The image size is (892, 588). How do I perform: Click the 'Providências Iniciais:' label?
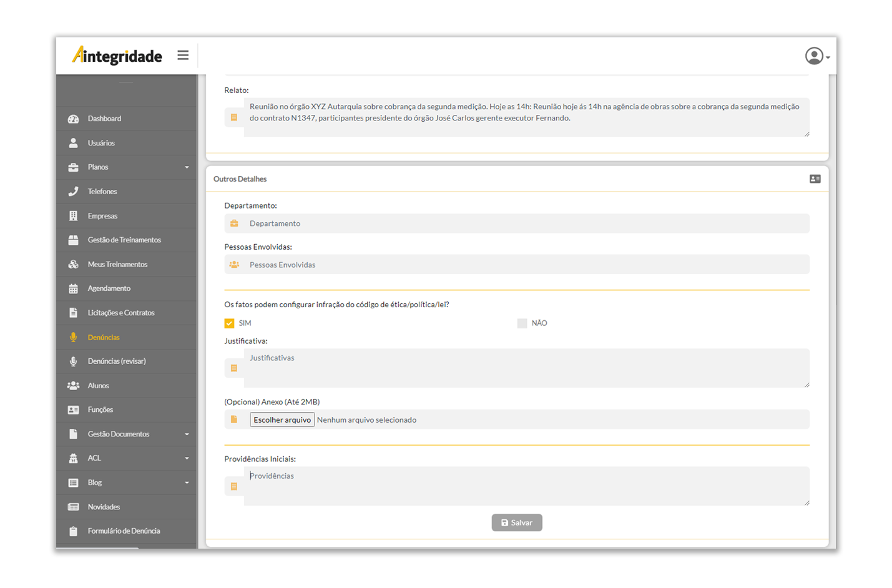point(260,459)
